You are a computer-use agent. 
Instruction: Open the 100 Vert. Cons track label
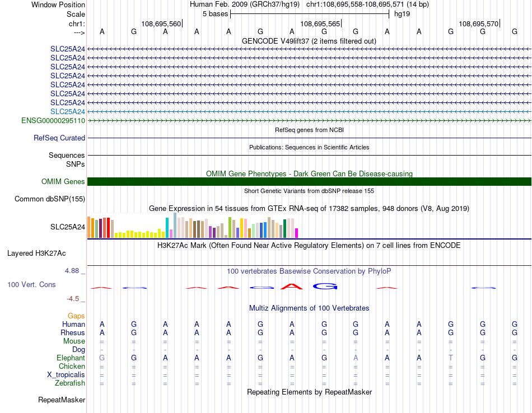[31, 284]
